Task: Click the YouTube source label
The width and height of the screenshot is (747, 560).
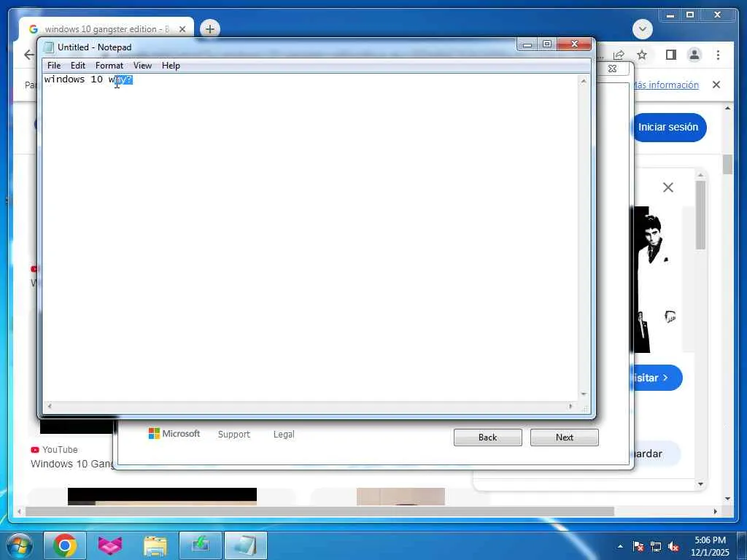Action: click(x=60, y=449)
